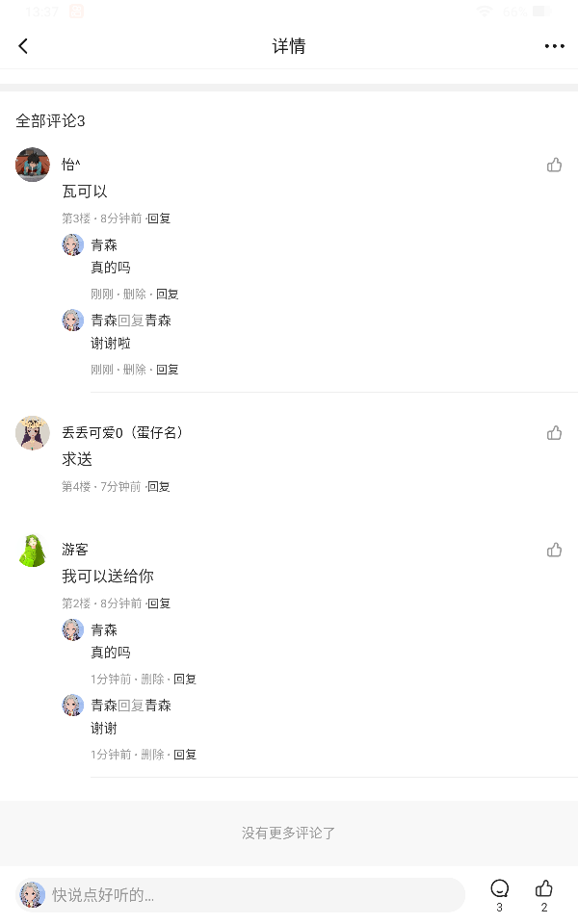Open 怡^ user avatar
This screenshot has width=578, height=924.
tap(33, 165)
